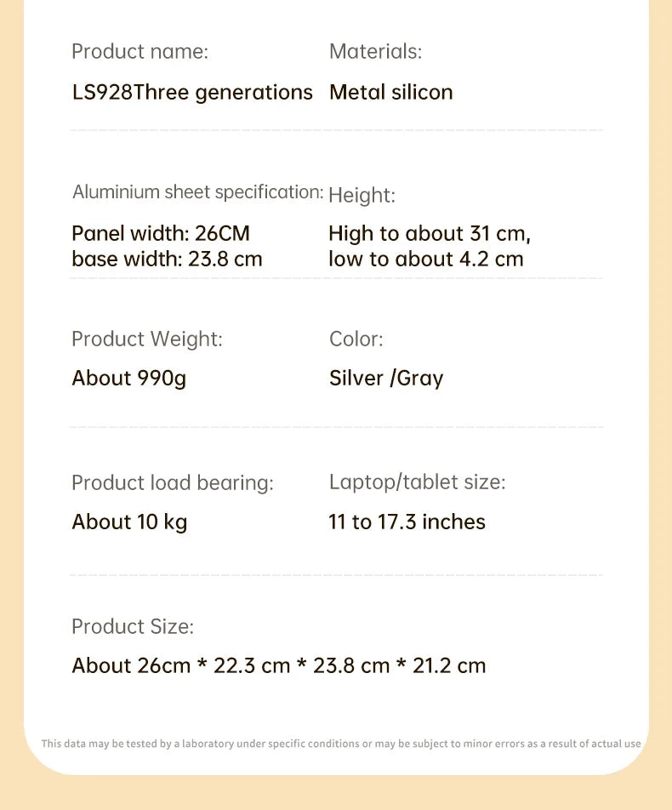Screen dimensions: 672x810
Task: Click the "Height:" label
Action: click(362, 195)
